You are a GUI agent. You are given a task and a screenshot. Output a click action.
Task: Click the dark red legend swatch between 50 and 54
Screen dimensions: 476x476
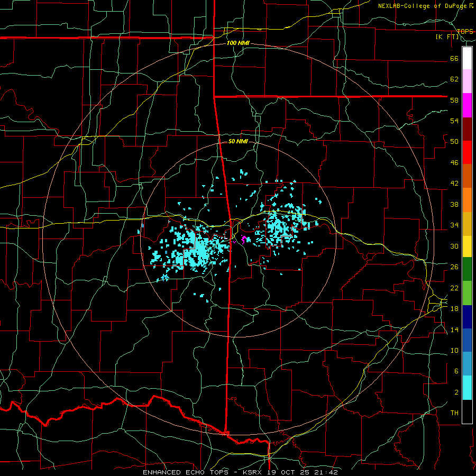pyautogui.click(x=467, y=129)
